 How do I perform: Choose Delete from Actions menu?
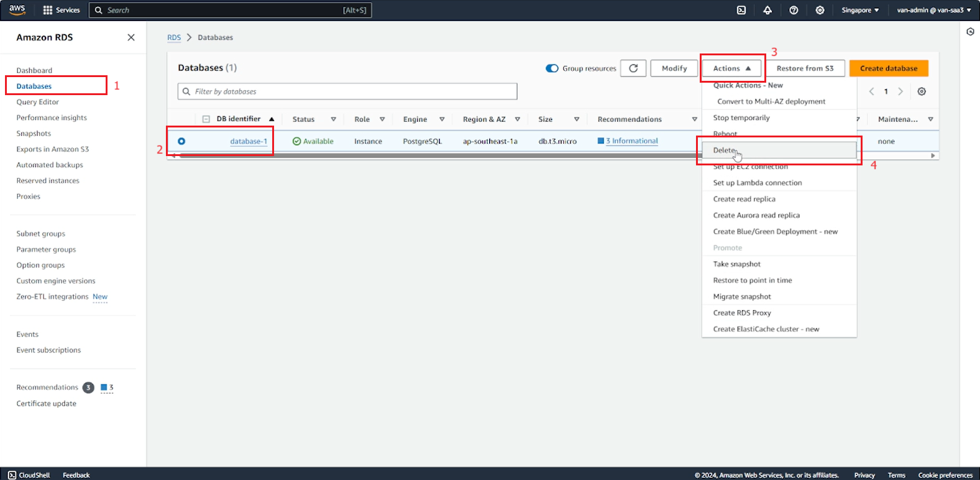(x=779, y=150)
